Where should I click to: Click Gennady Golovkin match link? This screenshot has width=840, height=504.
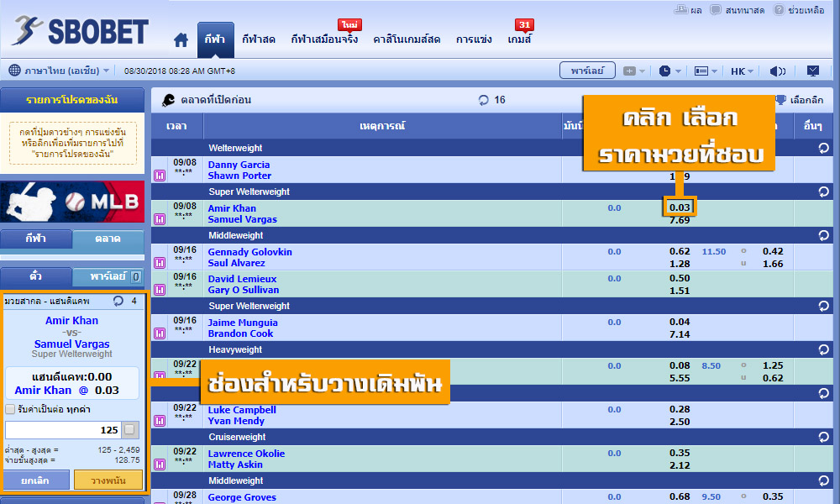tap(250, 252)
